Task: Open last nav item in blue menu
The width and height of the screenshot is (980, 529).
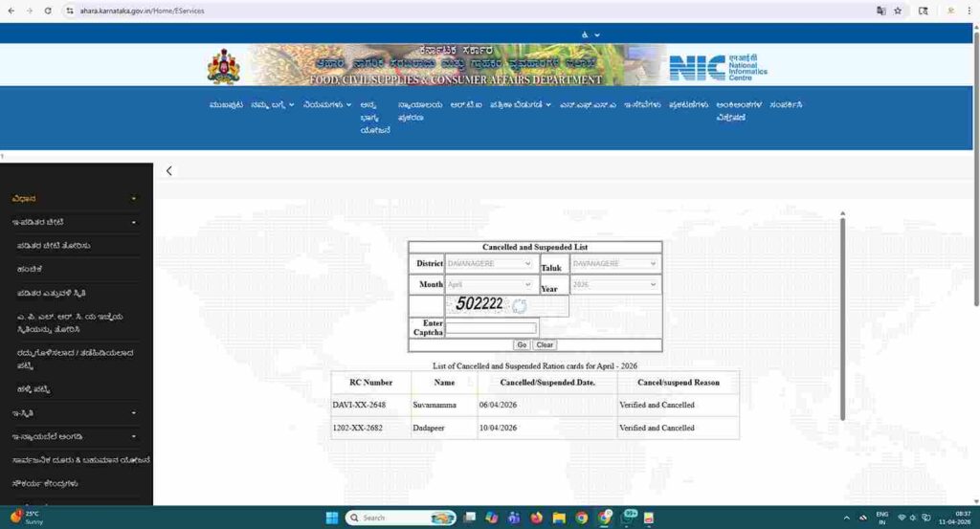Action: click(786, 105)
